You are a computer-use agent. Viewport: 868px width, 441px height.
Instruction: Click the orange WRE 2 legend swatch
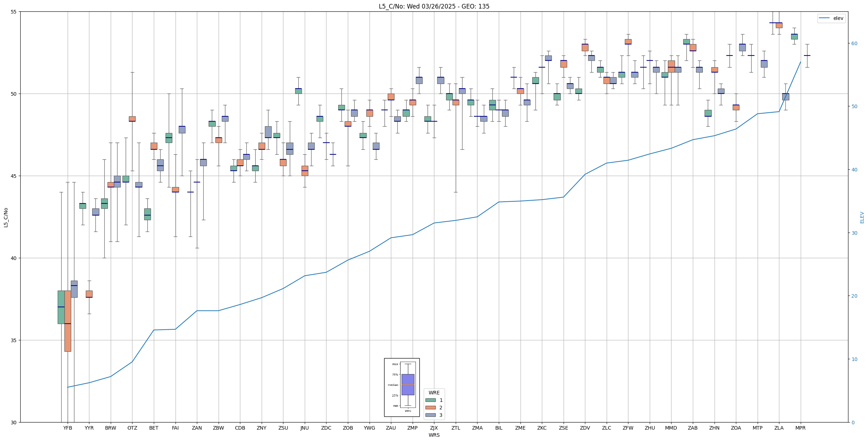[x=430, y=408]
